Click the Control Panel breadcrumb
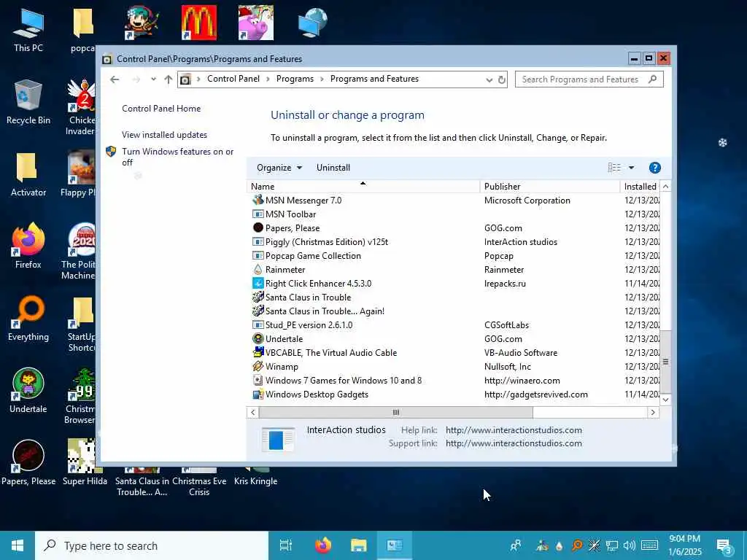The height and width of the screenshot is (560, 747). click(233, 79)
